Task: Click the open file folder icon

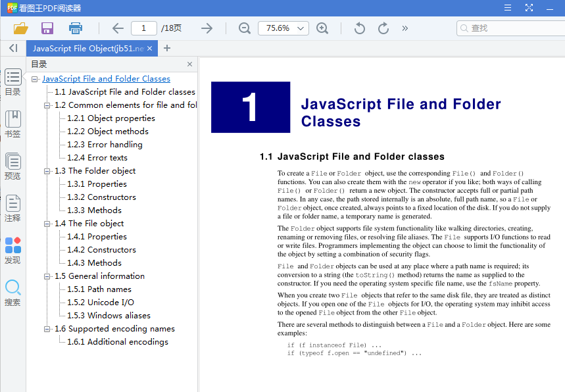Action: (x=21, y=28)
